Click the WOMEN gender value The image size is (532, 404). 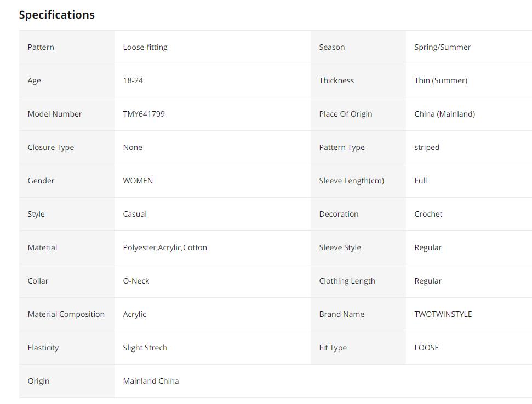(138, 181)
